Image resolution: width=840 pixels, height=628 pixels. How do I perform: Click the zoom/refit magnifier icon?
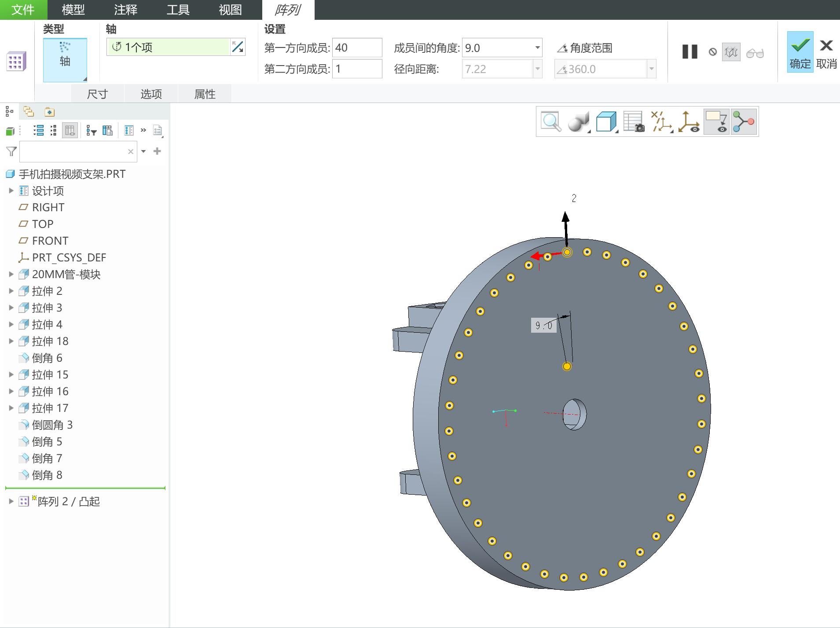551,121
